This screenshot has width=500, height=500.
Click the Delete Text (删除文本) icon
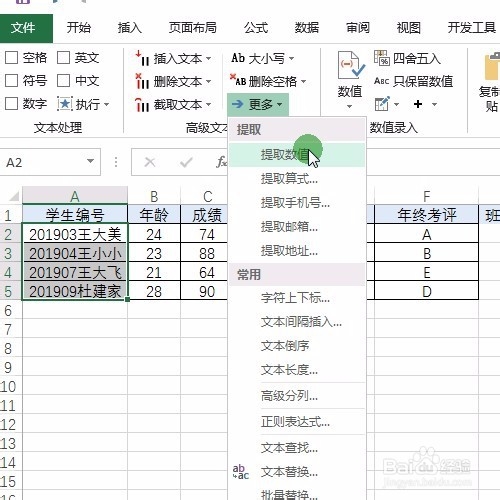tap(142, 81)
